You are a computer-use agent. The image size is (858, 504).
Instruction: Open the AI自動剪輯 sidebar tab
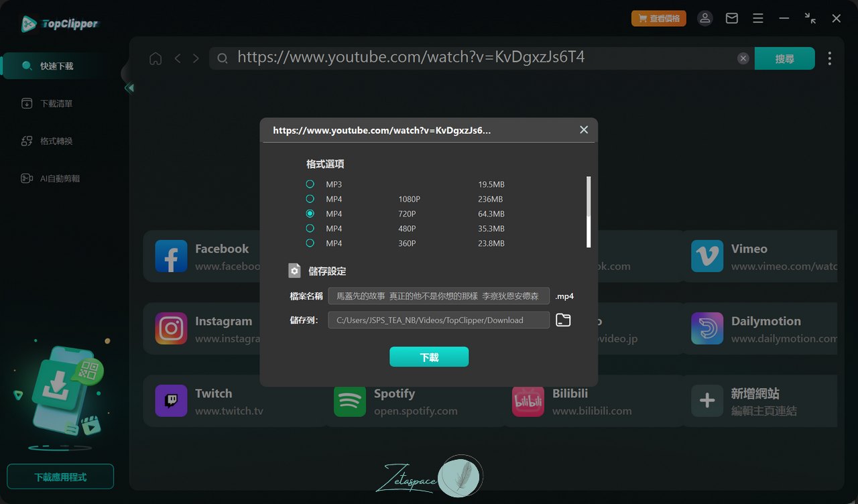pyautogui.click(x=56, y=179)
